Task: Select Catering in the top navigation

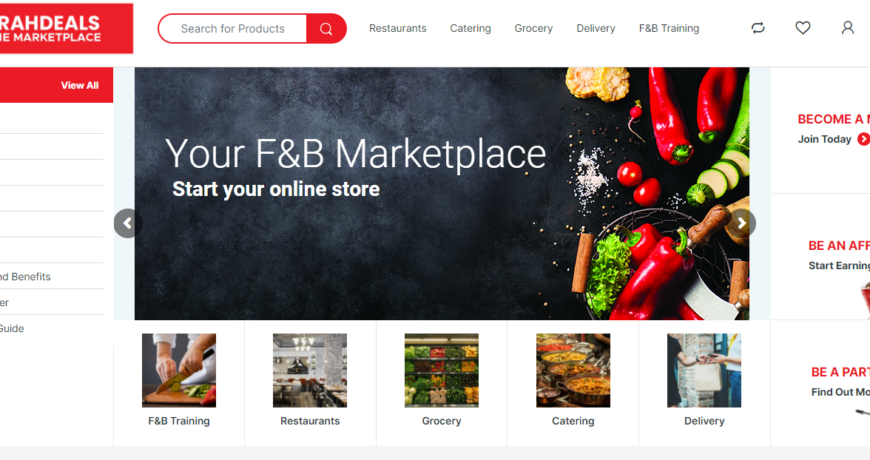Action: point(471,28)
